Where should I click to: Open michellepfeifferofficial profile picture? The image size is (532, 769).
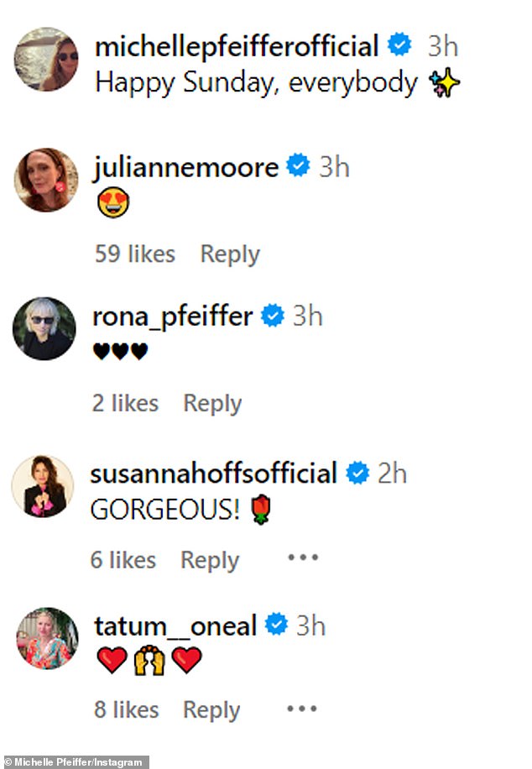(47, 60)
